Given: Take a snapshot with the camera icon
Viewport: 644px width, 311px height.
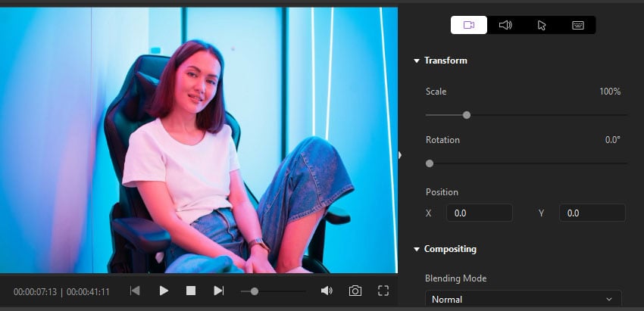Looking at the screenshot, I should 355,291.
